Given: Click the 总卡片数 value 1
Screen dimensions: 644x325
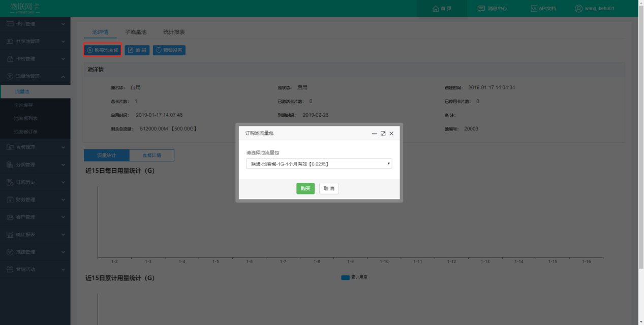Looking at the screenshot, I should (x=136, y=102).
